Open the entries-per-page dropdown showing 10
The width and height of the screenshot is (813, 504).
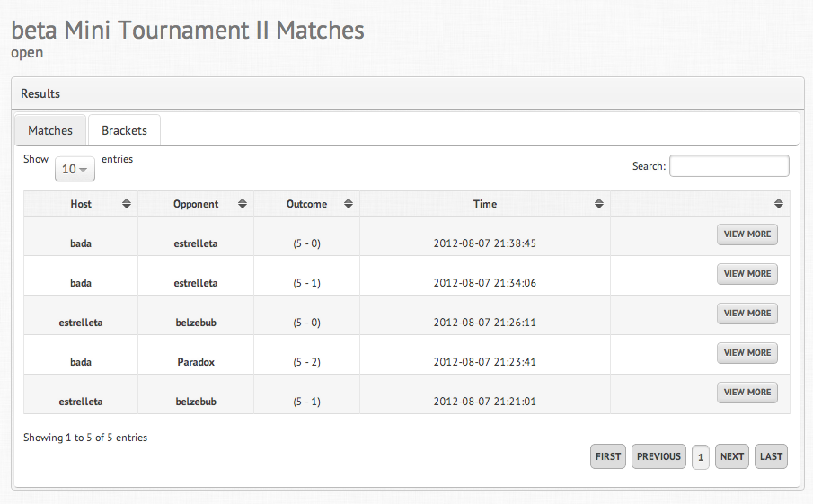coord(75,169)
